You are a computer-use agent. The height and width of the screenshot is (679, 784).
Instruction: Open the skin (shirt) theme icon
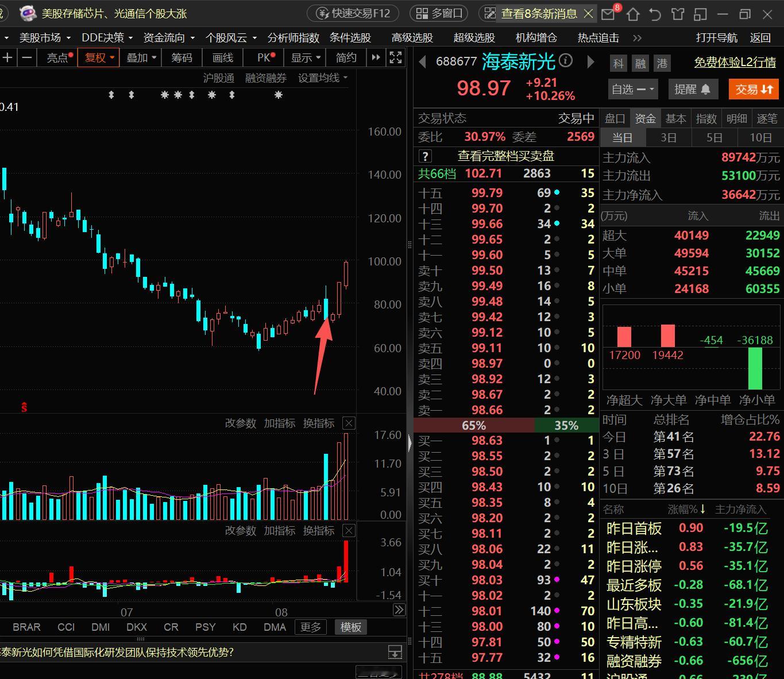[x=678, y=14]
